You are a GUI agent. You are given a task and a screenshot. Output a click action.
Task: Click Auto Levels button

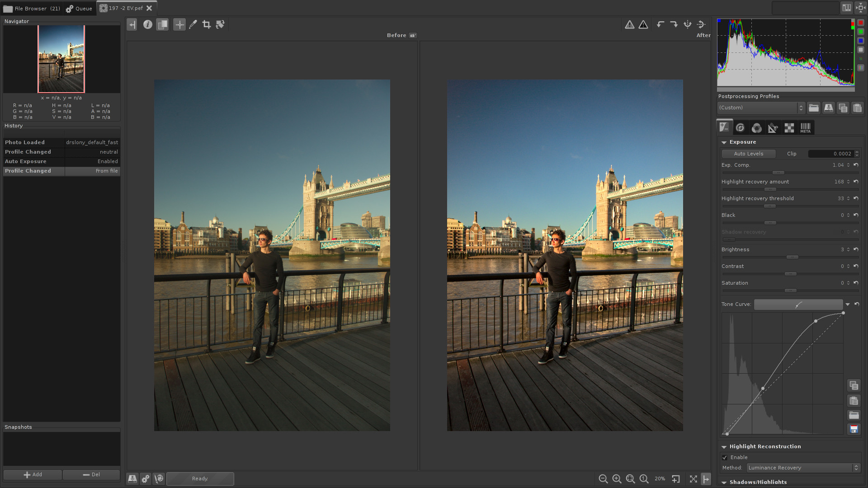click(x=750, y=153)
